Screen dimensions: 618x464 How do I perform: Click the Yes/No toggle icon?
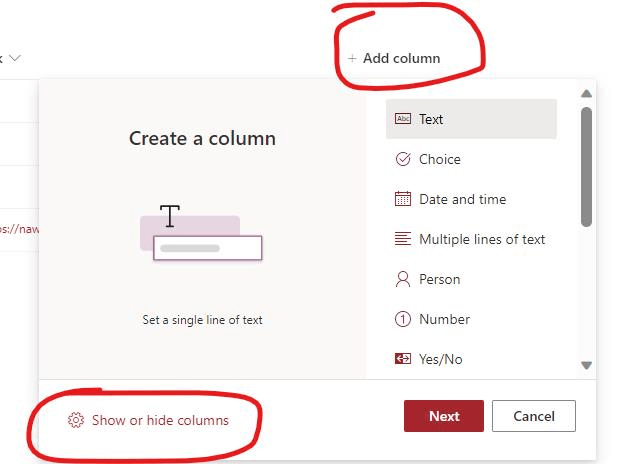(403, 359)
